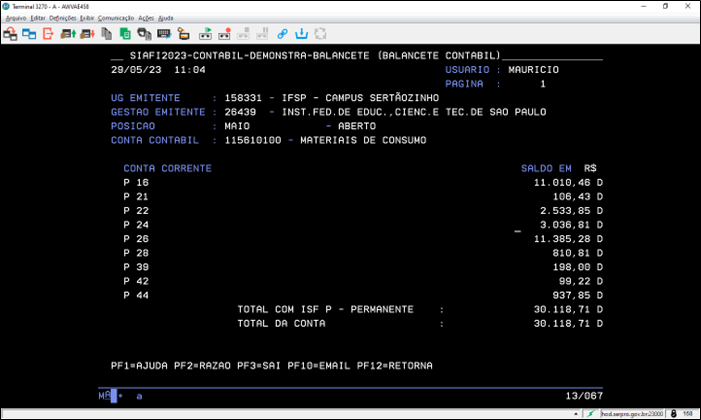The height and width of the screenshot is (420, 701).
Task: Open the Definições menu
Action: 63,18
